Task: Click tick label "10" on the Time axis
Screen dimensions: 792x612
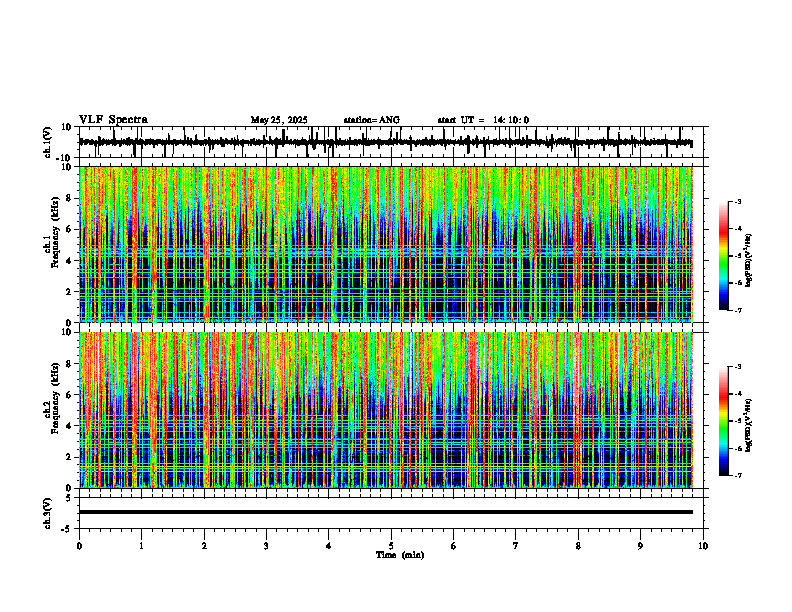Action: (703, 546)
